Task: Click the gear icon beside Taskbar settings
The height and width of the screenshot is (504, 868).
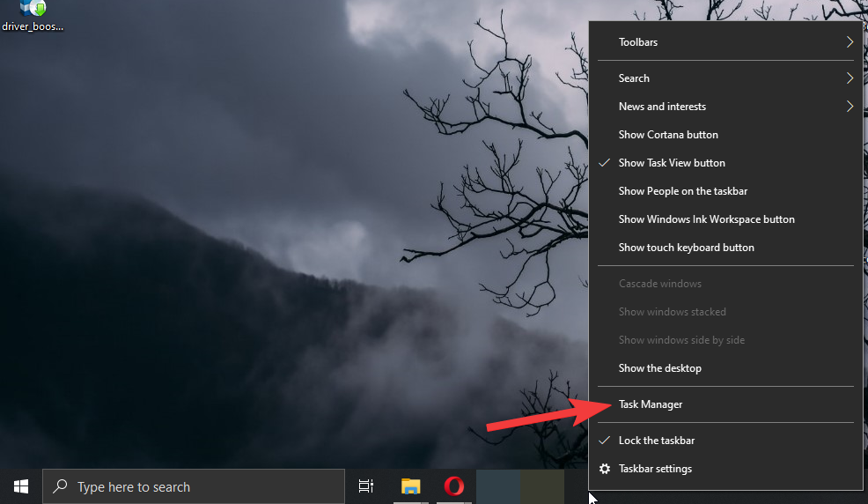Action: click(605, 469)
